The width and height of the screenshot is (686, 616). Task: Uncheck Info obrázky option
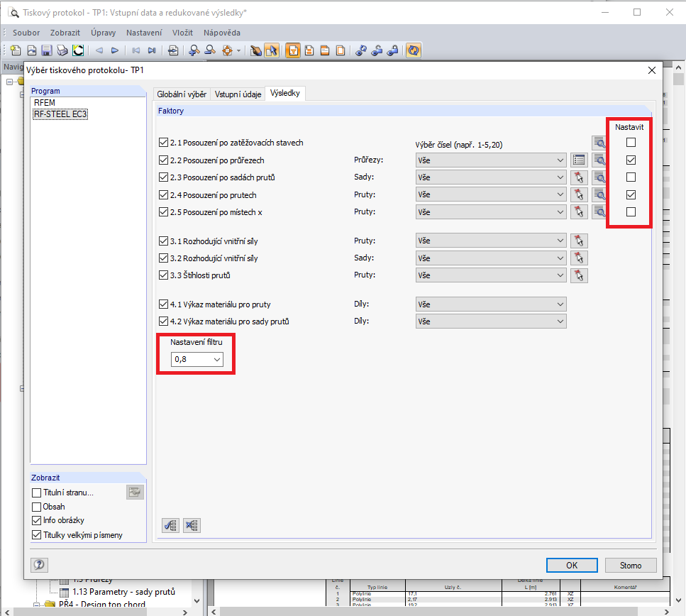pos(37,521)
